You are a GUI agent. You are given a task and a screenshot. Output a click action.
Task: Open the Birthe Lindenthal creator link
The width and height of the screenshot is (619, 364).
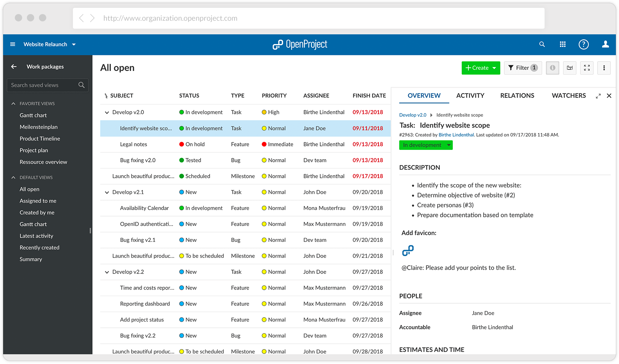[x=456, y=135]
